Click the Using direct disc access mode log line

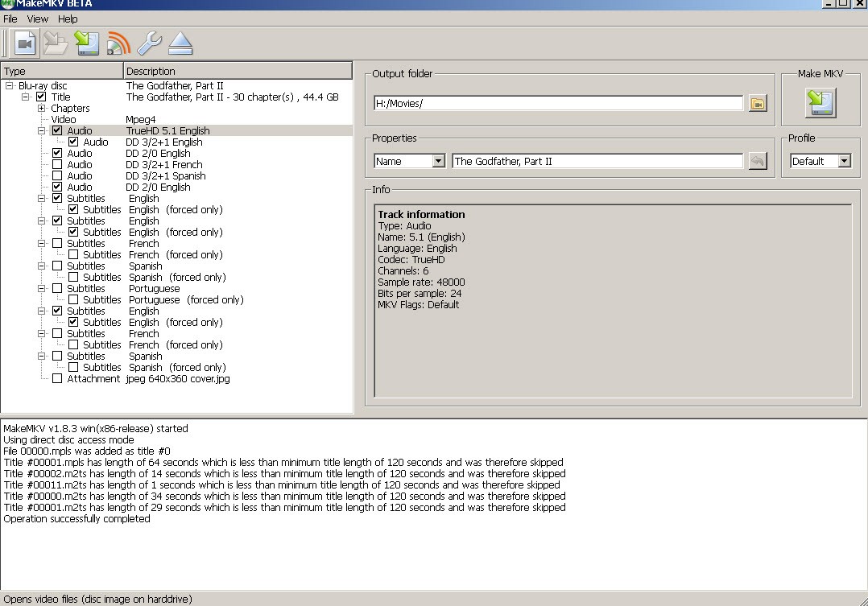click(68, 440)
